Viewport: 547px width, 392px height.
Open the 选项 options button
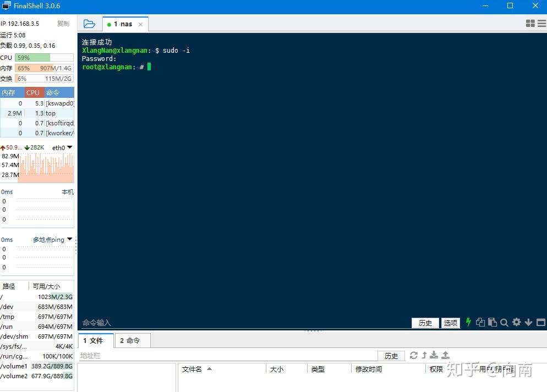click(450, 323)
